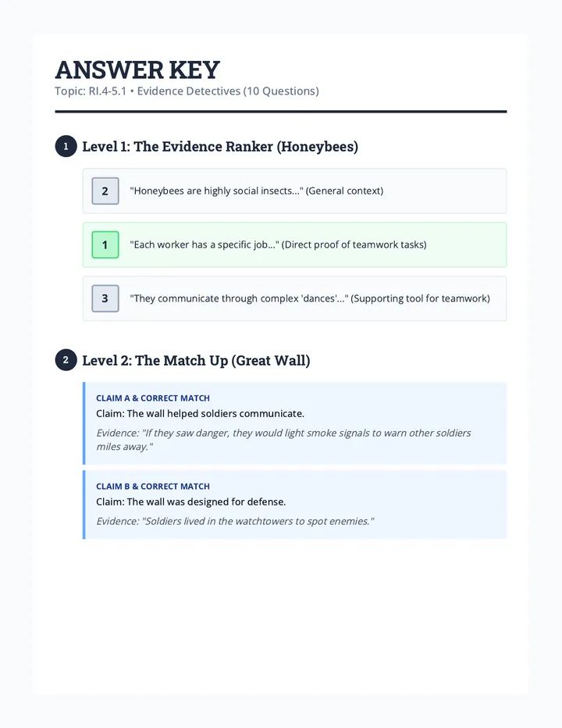The image size is (562, 728).
Task: Select the green rank box numbered 1
Action: pos(105,244)
